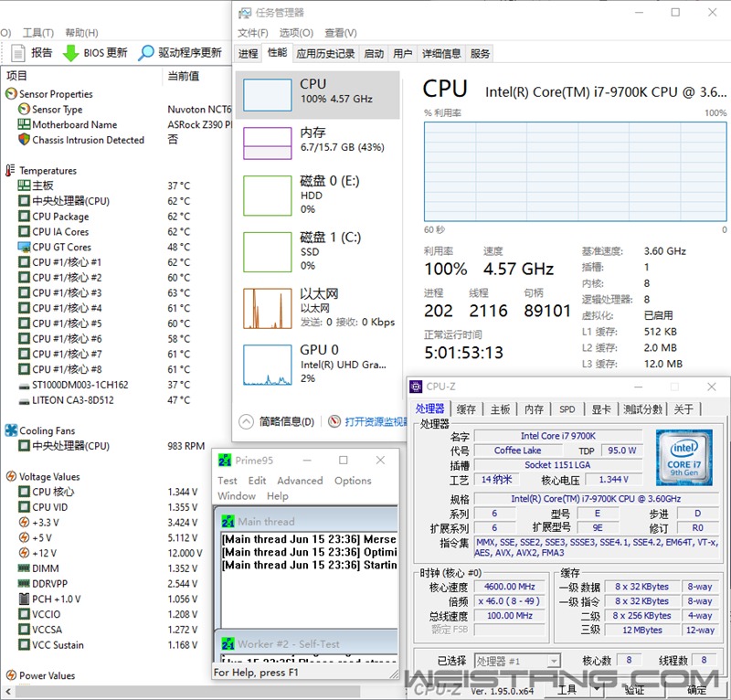Switch to the Details (详细信息) tab
Screen dimensions: 731x700
coord(441,54)
